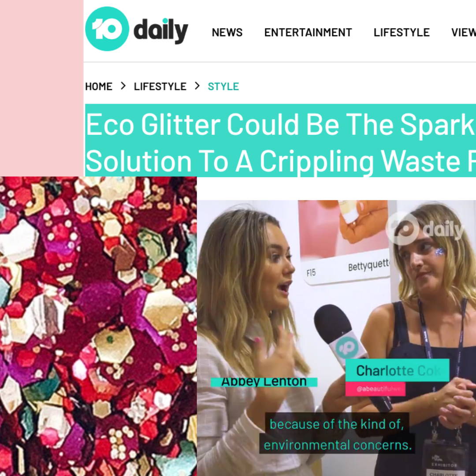Click the glitter close-up image

pos(98,326)
